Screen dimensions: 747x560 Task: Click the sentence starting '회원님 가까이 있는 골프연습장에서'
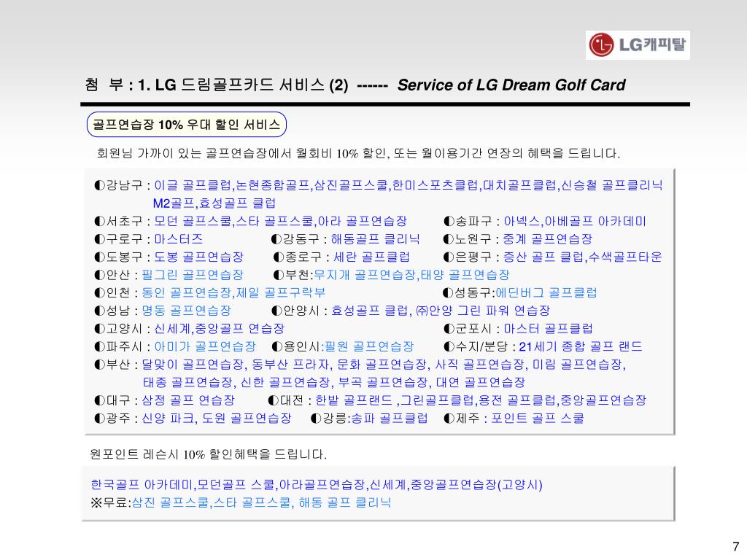click(x=358, y=153)
